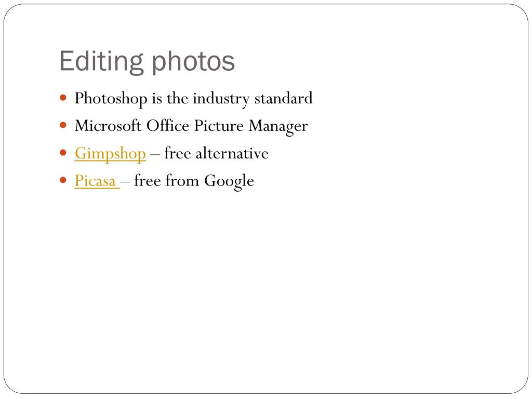Click the word 'Editing' in the title
The height and width of the screenshot is (399, 532).
click(x=101, y=61)
